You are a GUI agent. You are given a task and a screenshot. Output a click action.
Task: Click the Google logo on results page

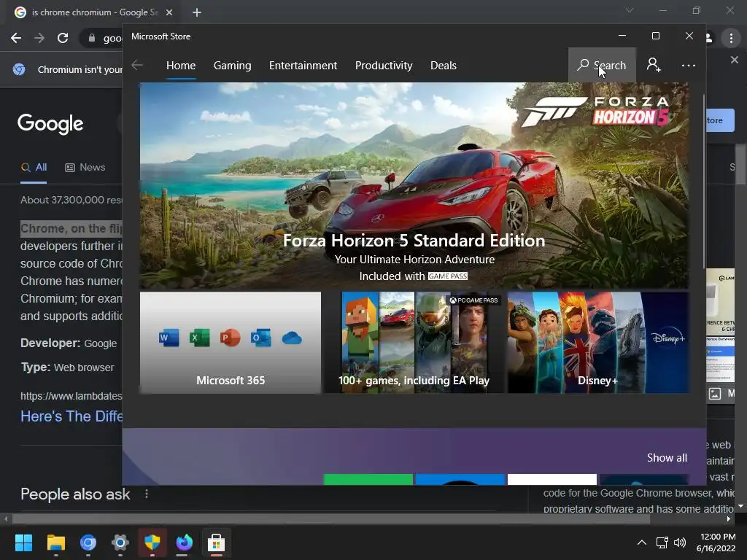pos(50,124)
